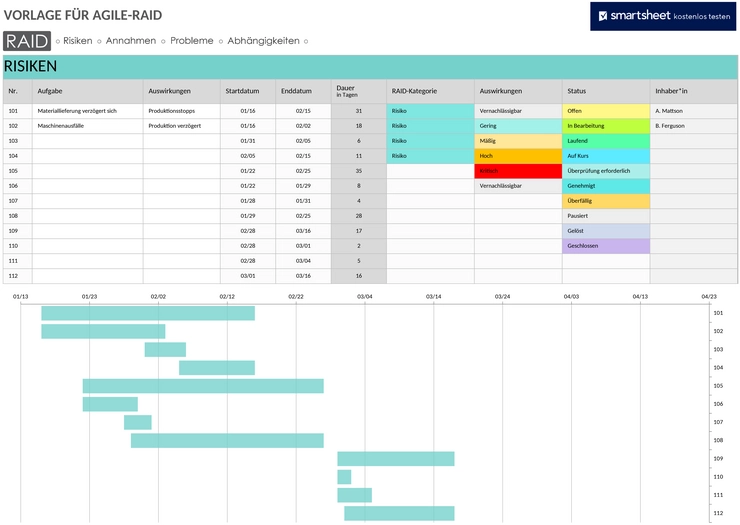Click the Gantt bar for task 106

(110, 404)
